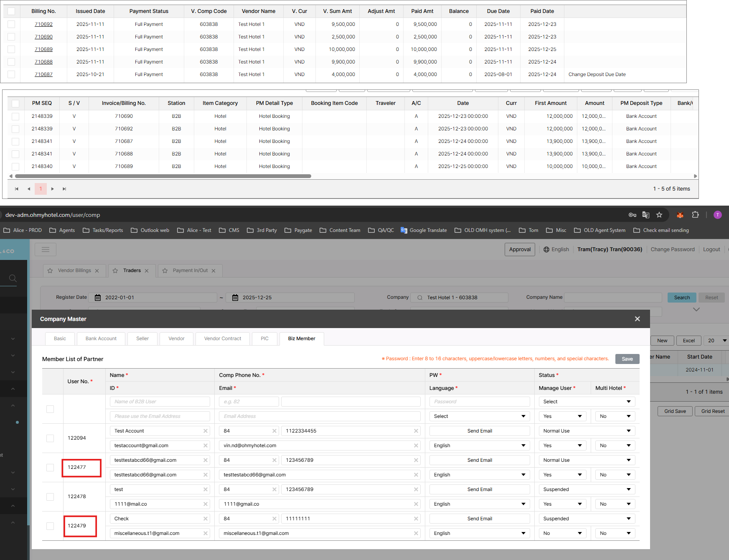The image size is (729, 560).
Task: Open the browser extensions puzzle icon
Action: (x=695, y=215)
